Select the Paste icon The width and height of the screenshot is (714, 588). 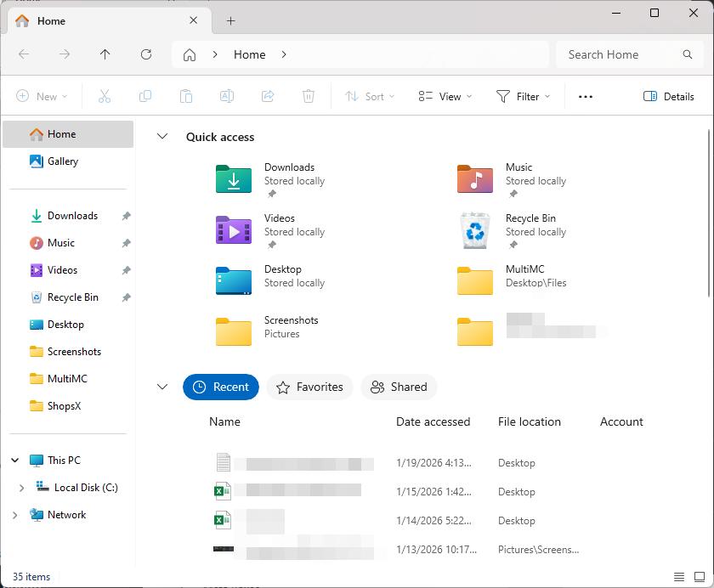185,96
